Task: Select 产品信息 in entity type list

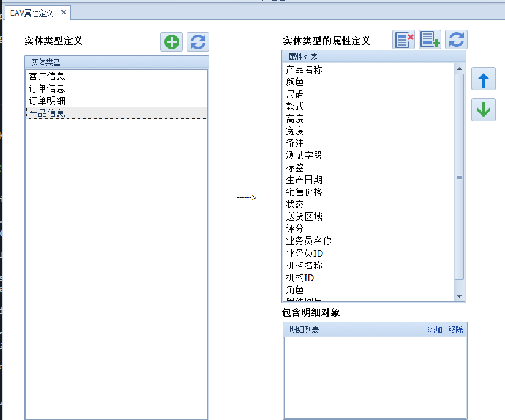Action: (117, 113)
